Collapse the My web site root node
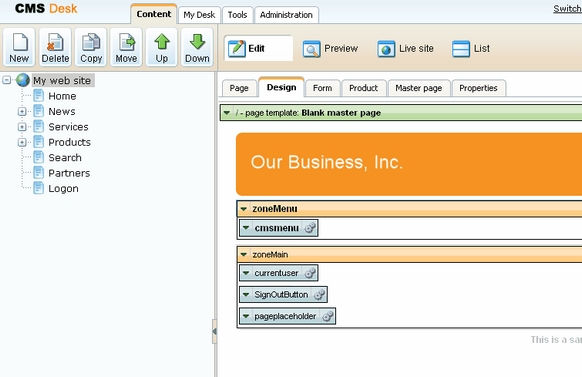 pos(7,80)
